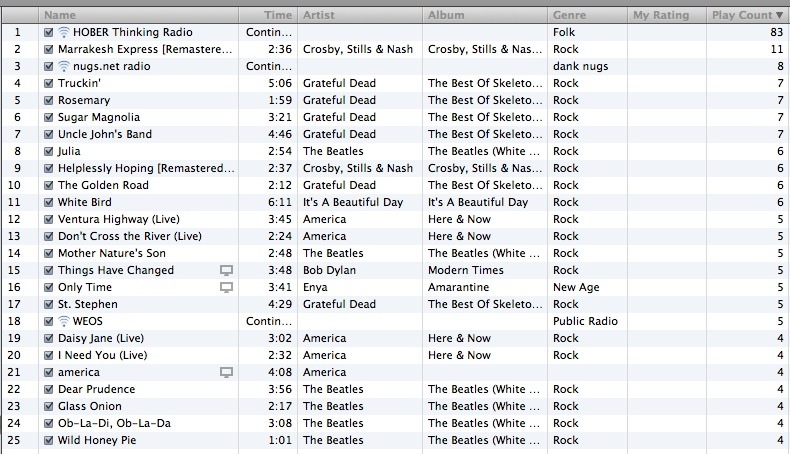Toggle the checkbox for St. Stephen
The height and width of the screenshot is (454, 790).
(48, 304)
